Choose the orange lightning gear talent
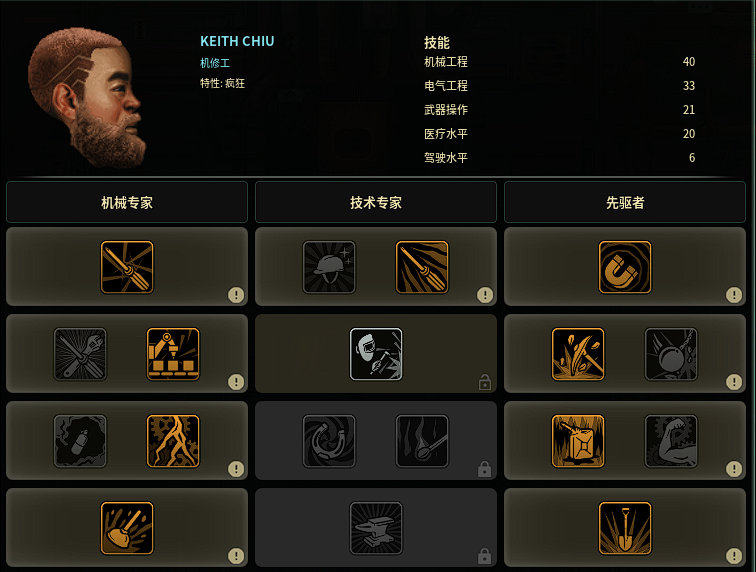The width and height of the screenshot is (756, 572). (x=173, y=441)
